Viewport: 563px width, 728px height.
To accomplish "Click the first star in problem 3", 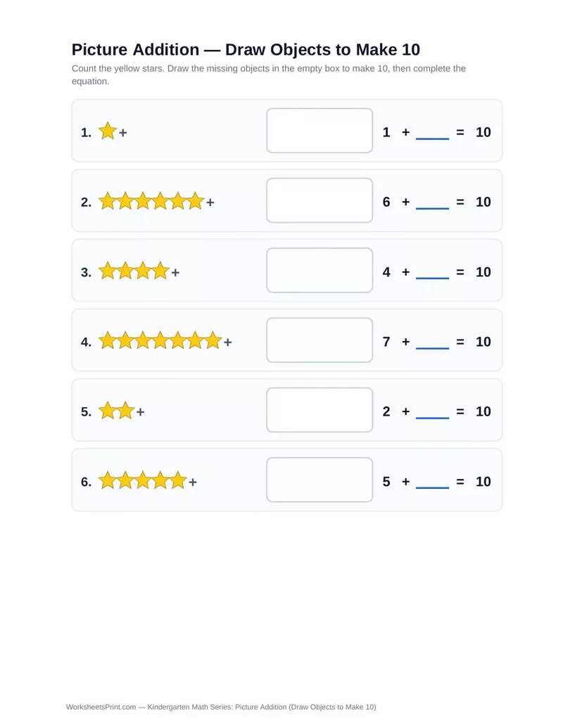I will click(x=107, y=271).
